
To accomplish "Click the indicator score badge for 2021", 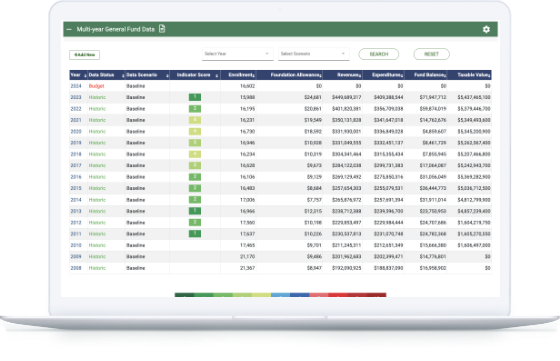I will [x=195, y=120].
